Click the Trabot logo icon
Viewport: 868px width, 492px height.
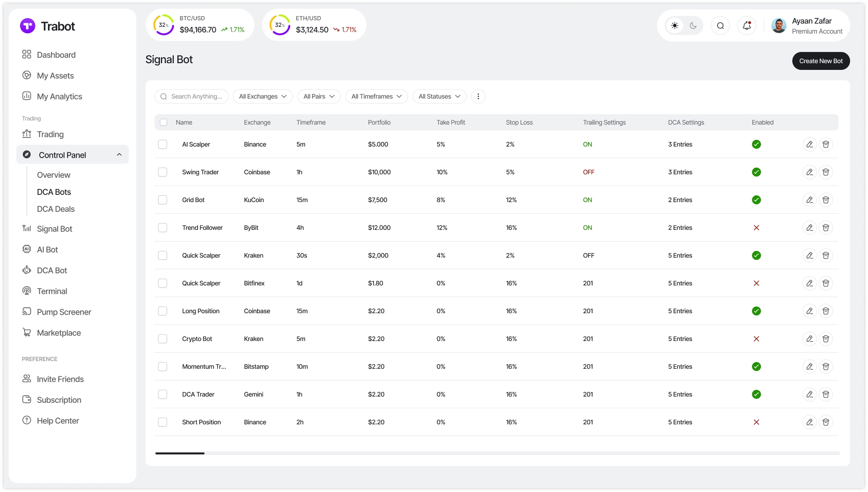[27, 26]
